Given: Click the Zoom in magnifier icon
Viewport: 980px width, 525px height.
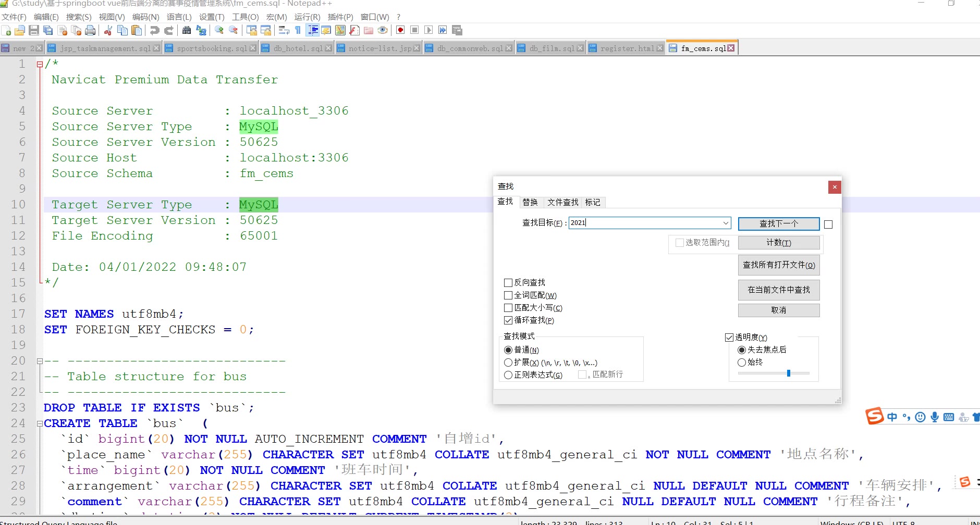Looking at the screenshot, I should coord(219,30).
